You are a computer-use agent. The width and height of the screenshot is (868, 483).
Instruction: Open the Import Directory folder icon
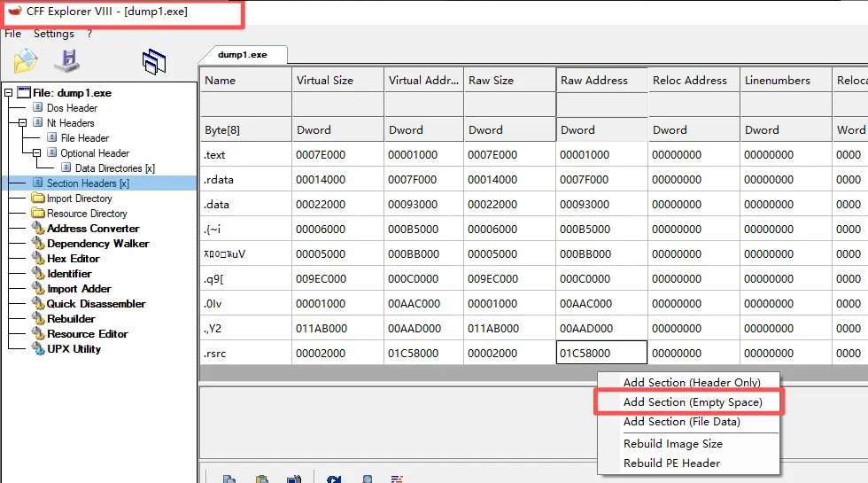point(37,198)
